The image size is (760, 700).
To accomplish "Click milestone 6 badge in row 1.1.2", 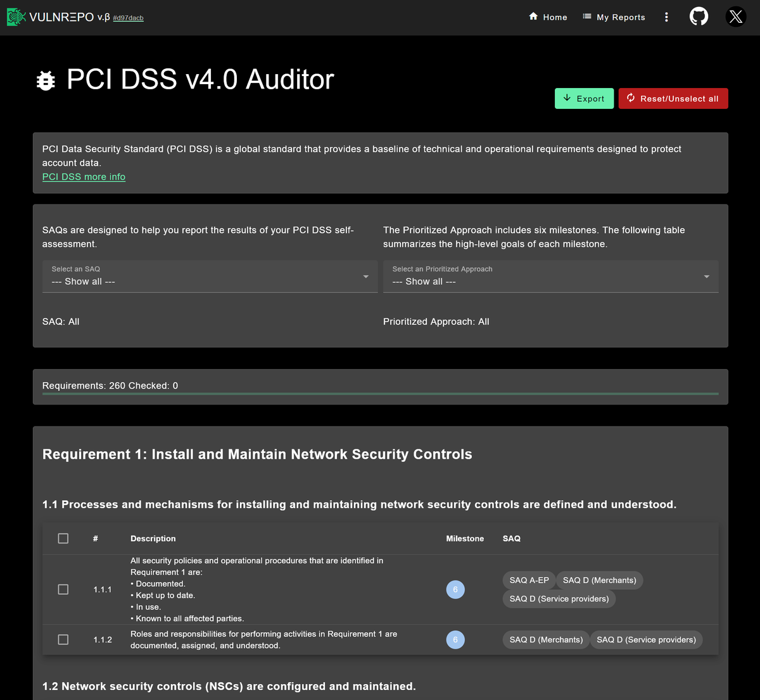I will pyautogui.click(x=455, y=640).
